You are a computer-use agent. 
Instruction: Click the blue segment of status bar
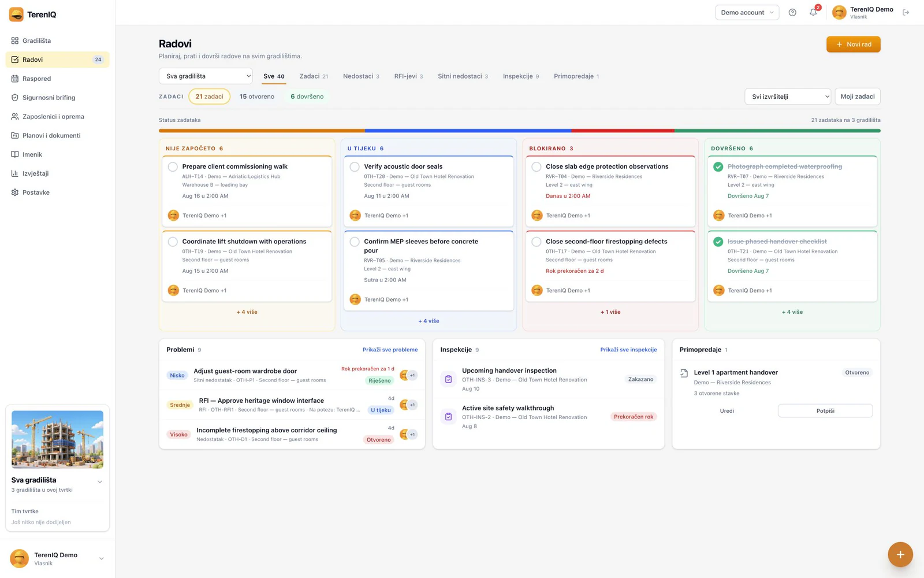[468, 131]
